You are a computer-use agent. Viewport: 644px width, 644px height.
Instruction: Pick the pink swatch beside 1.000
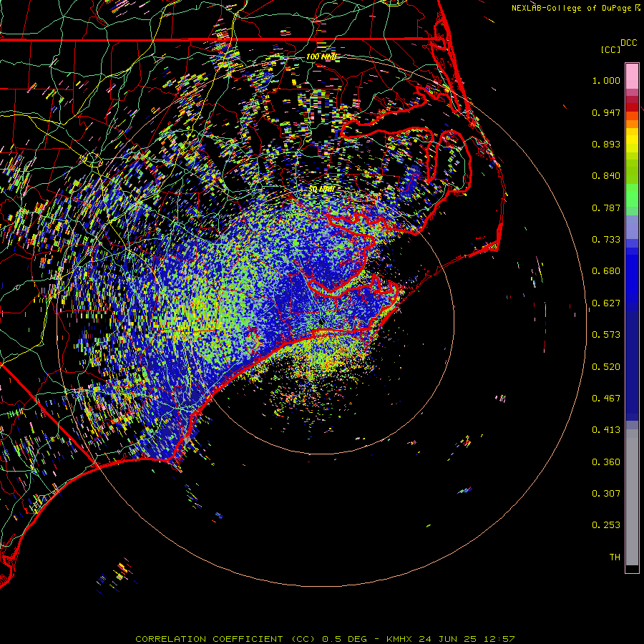click(632, 77)
